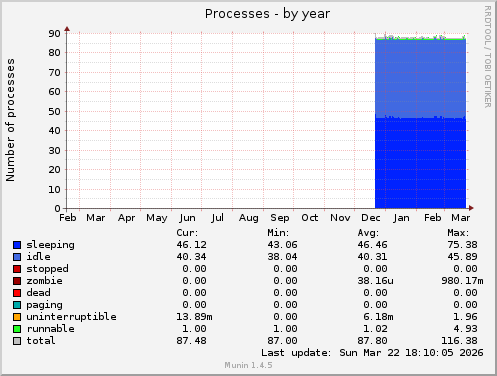Click total average value 87.80

373,341
